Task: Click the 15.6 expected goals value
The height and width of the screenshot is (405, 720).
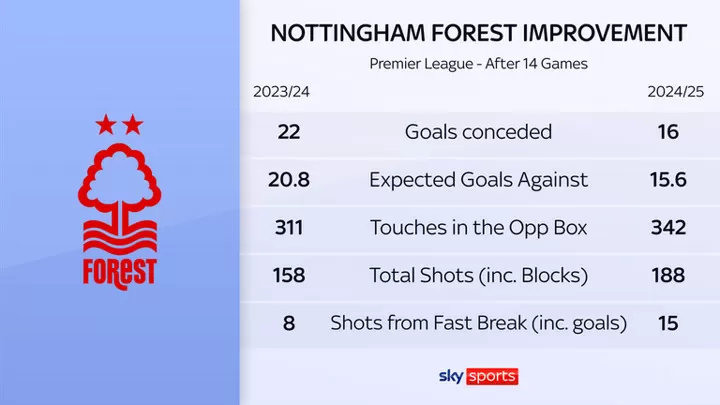Action: click(x=668, y=180)
